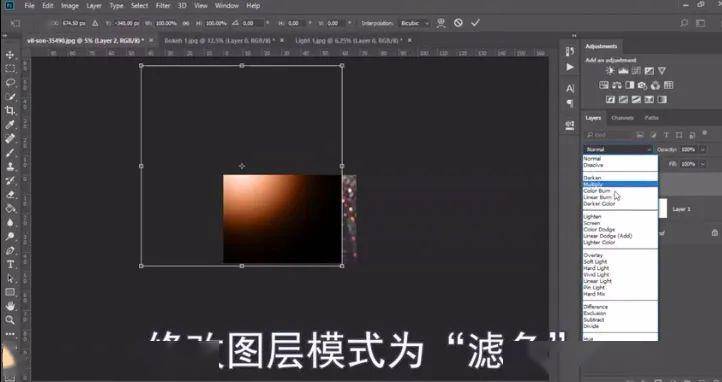The image size is (722, 382).
Task: Select the Quick Selection tool
Action: point(10,97)
